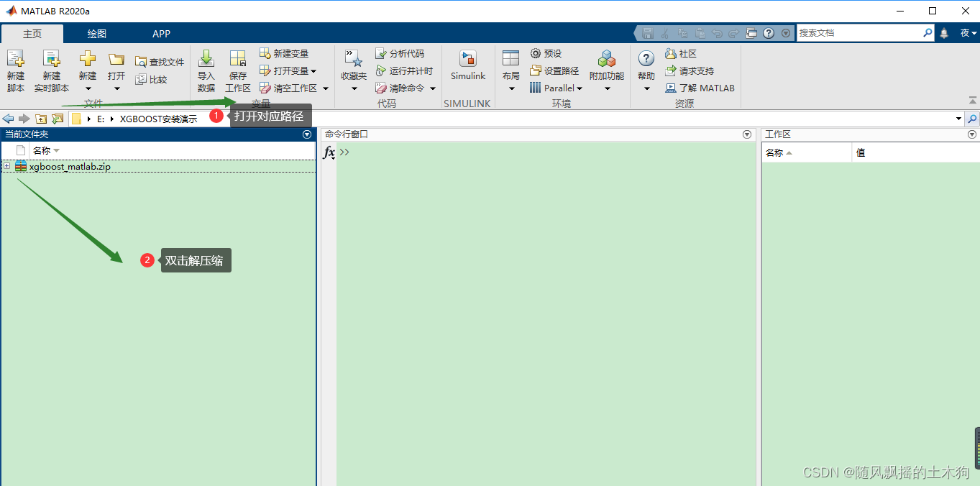Click the quick access help question-mark icon
Screen dimensions: 980x486
point(769,33)
